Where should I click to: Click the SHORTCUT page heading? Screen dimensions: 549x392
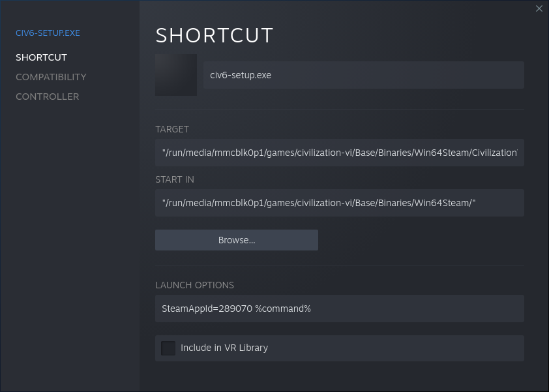pyautogui.click(x=215, y=35)
